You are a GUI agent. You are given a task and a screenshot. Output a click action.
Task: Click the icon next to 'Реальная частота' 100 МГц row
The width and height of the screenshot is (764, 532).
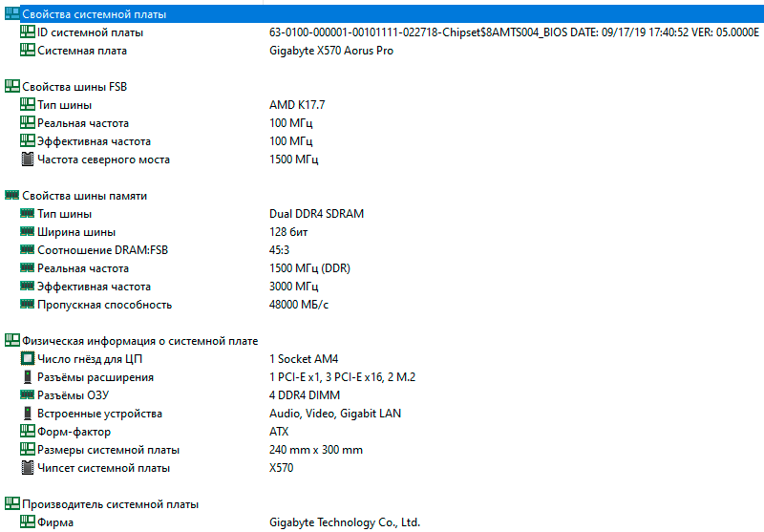[28, 123]
